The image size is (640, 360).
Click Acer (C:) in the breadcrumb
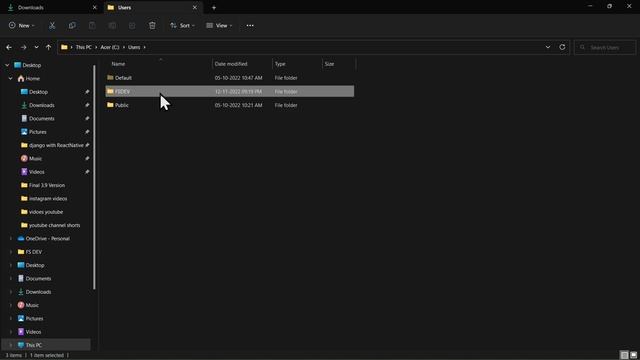coord(110,47)
